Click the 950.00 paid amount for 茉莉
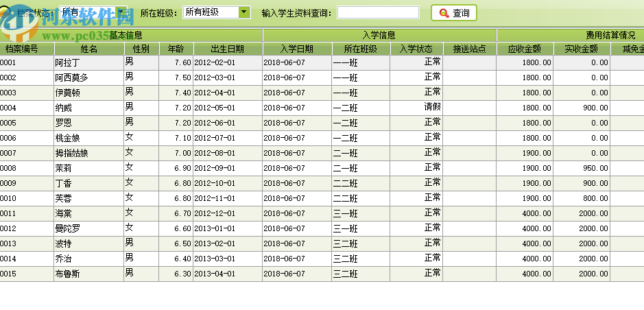The image size is (644, 310). pos(595,168)
